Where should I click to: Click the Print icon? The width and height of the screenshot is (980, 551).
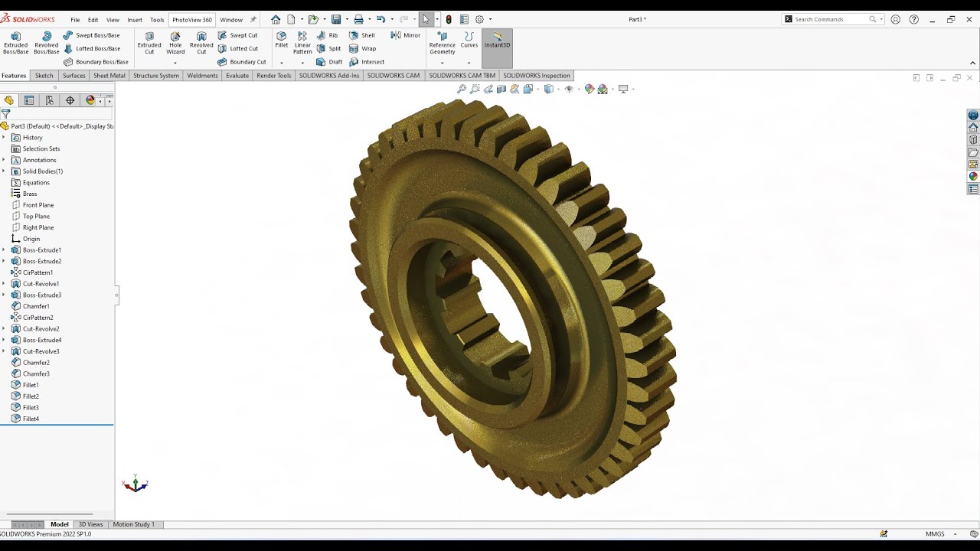point(358,19)
